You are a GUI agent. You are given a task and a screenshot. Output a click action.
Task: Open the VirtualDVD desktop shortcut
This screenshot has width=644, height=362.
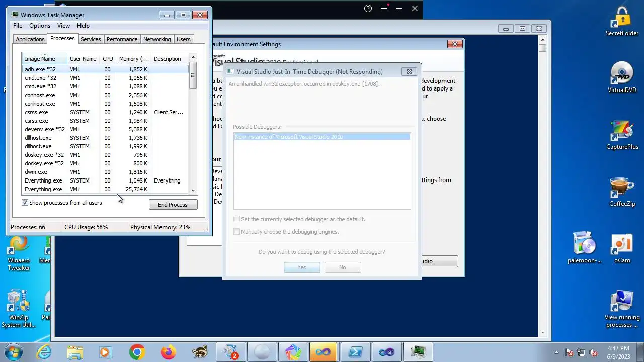622,78
